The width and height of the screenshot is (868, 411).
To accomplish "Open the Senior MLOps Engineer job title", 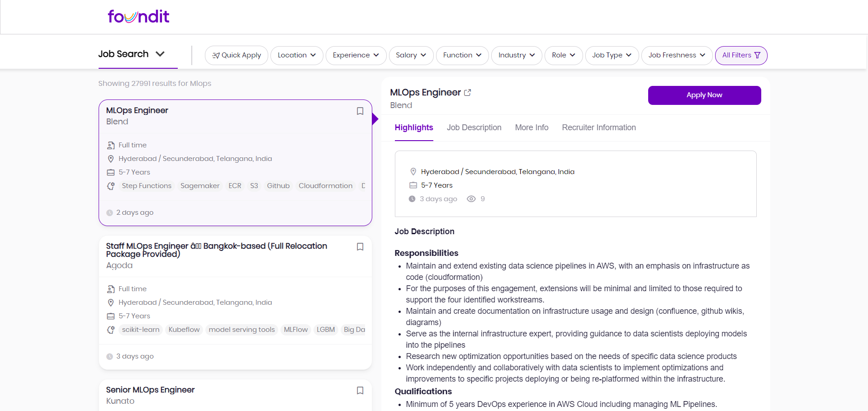I will (x=150, y=390).
